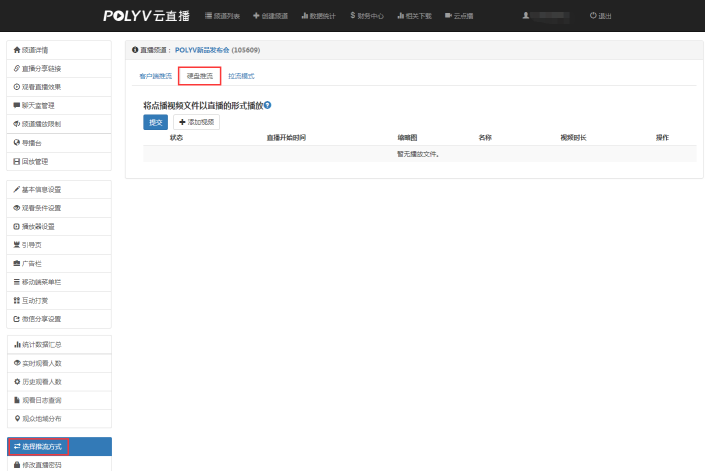Switch to 客户端推流 tab

click(x=155, y=76)
